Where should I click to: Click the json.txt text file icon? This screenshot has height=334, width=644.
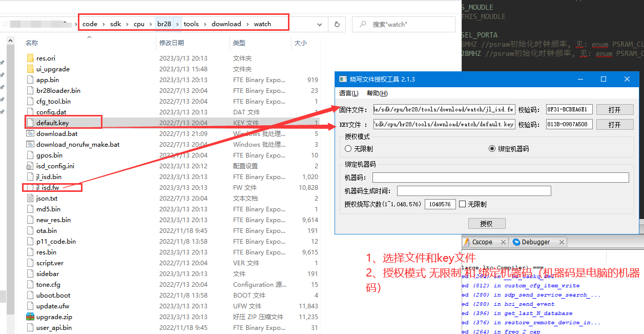pyautogui.click(x=30, y=199)
